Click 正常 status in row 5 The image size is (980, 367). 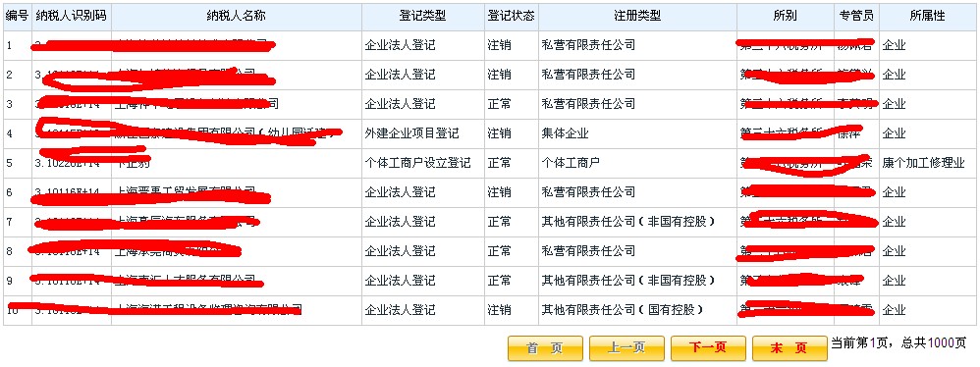(512, 163)
